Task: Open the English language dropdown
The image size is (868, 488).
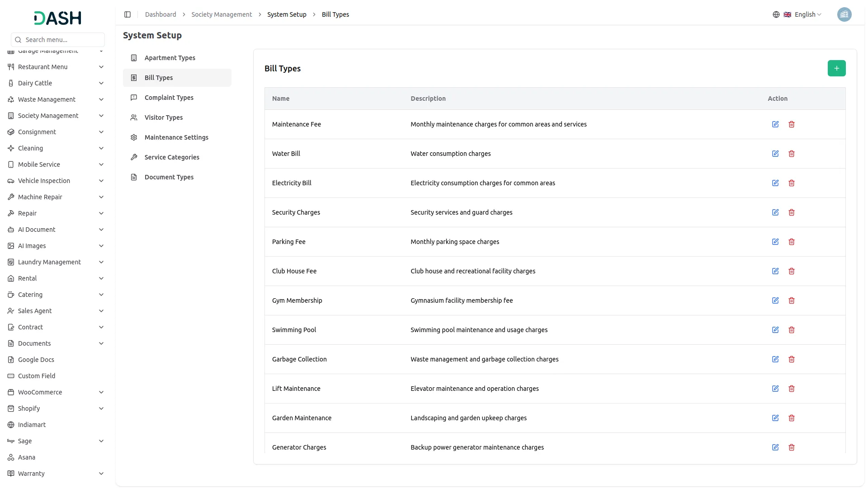Action: click(803, 14)
